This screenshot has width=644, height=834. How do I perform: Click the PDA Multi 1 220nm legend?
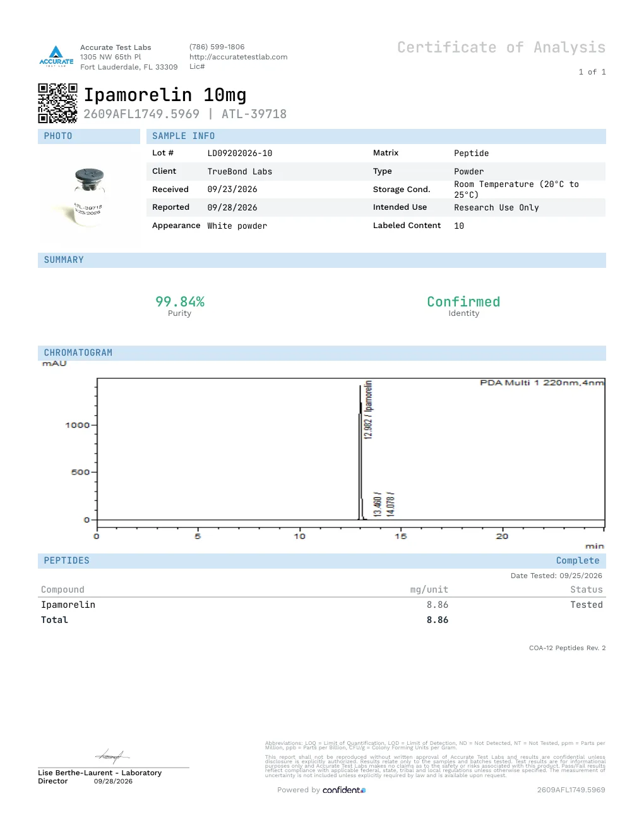(542, 383)
